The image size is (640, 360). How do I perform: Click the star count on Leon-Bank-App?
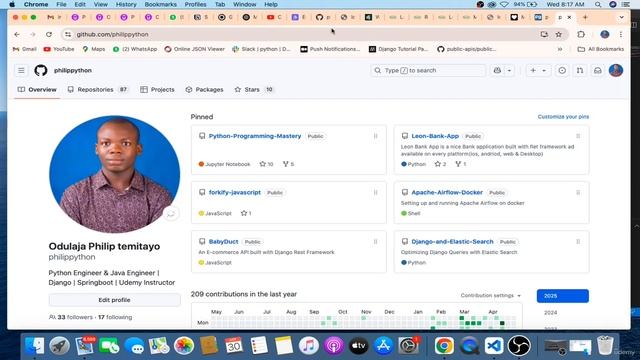tap(440, 164)
